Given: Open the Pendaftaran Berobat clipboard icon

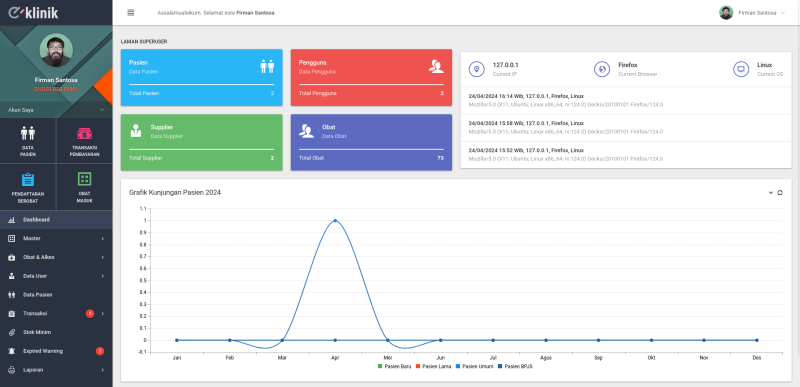Looking at the screenshot, I should tap(28, 179).
